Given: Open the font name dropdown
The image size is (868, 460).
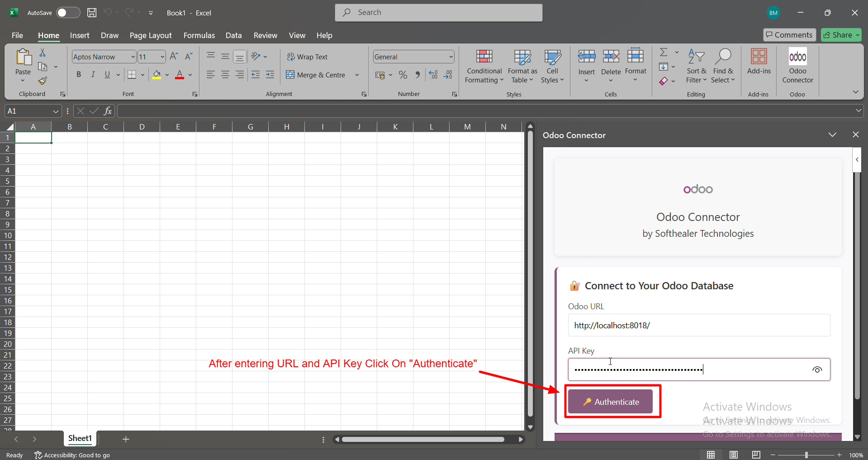Looking at the screenshot, I should tap(133, 57).
